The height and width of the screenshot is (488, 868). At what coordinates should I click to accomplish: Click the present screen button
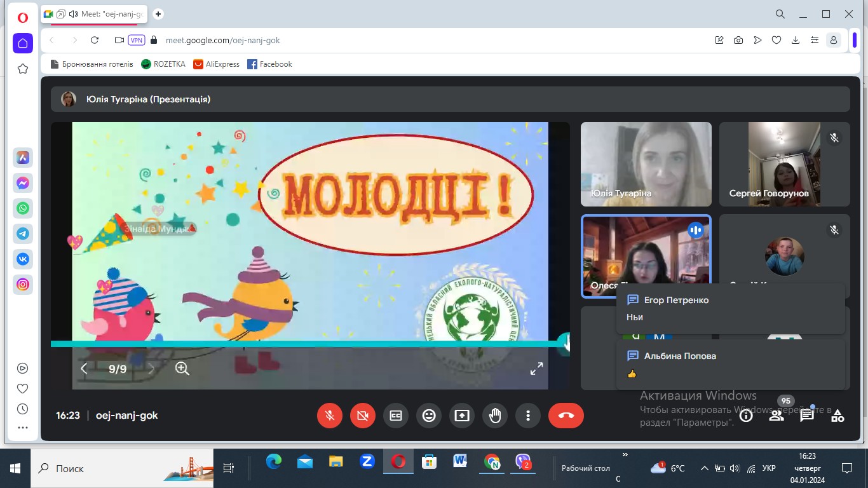coord(462,416)
